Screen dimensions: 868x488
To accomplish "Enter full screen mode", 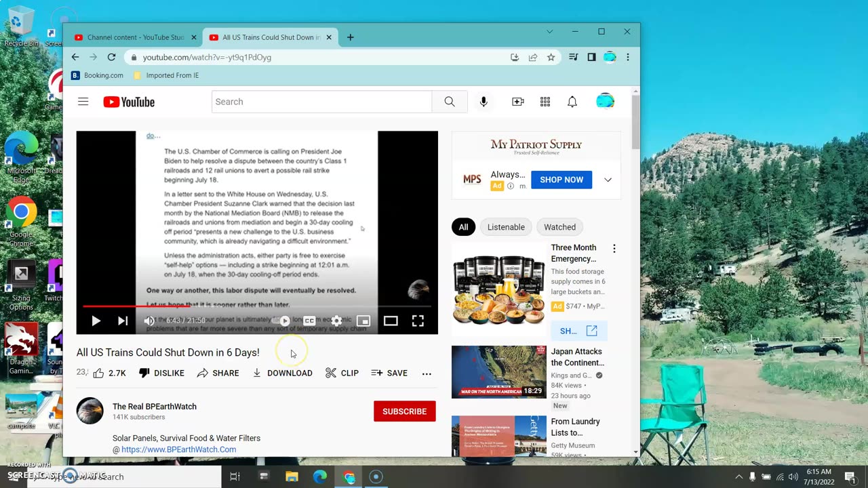I will tap(418, 321).
